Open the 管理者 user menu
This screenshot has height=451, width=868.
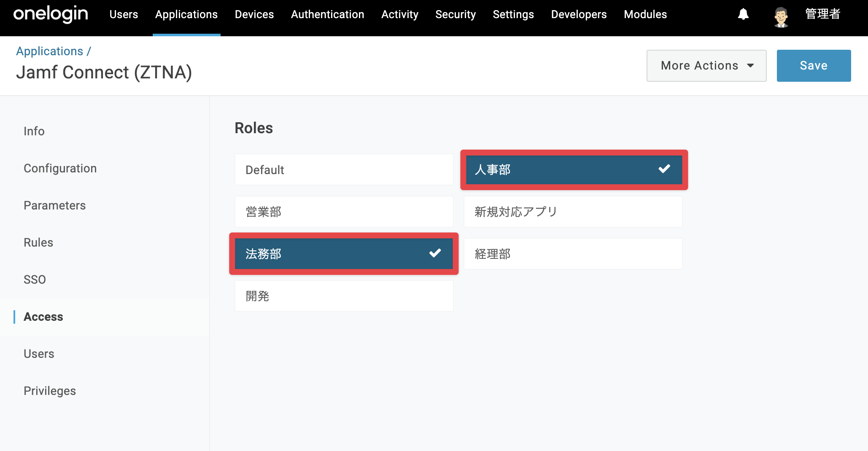pos(822,14)
